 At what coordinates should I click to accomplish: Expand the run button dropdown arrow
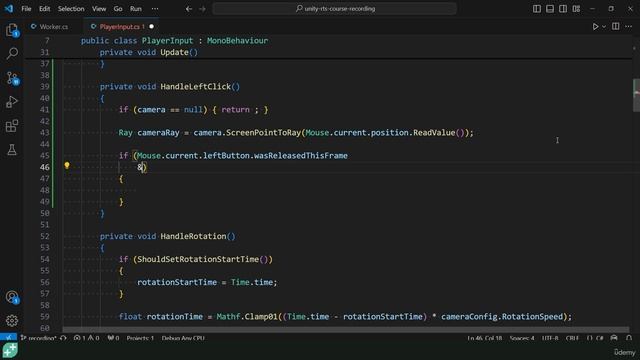pos(604,27)
